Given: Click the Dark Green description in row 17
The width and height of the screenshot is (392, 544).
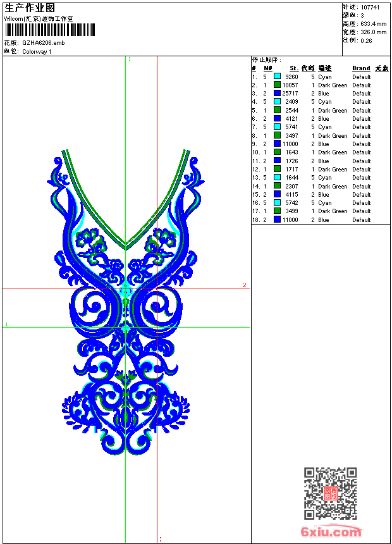Looking at the screenshot, I should (x=333, y=211).
